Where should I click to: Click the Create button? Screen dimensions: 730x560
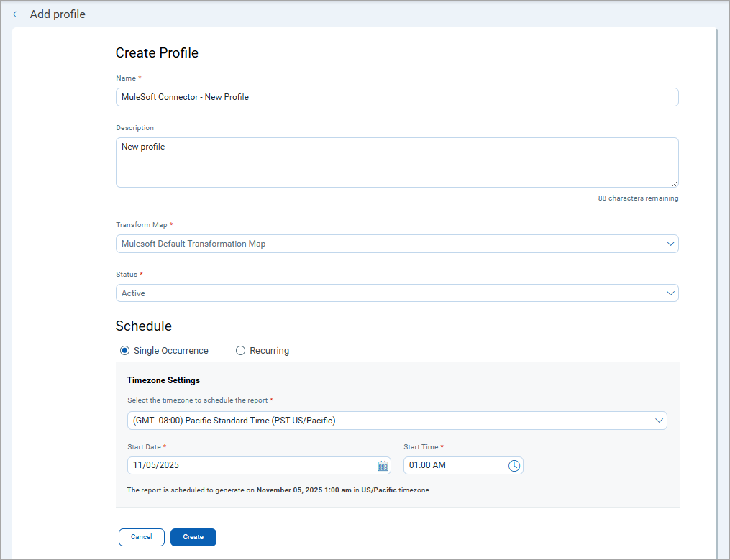coord(193,537)
